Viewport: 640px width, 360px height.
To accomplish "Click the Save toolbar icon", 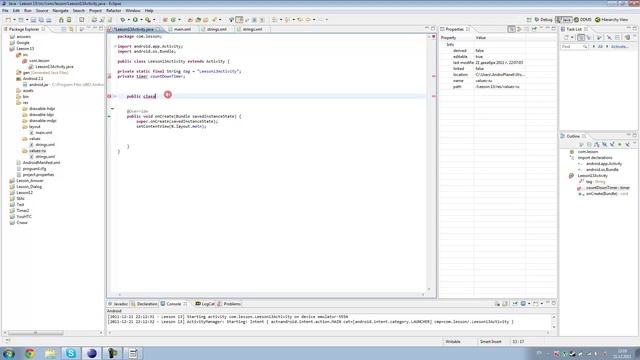I will pos(33,20).
